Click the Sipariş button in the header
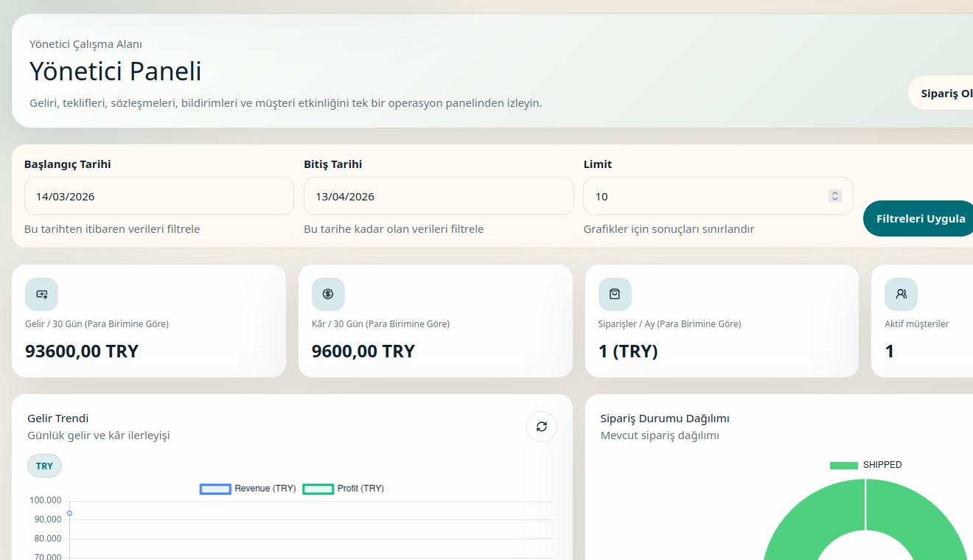The width and height of the screenshot is (973, 560). 941,94
